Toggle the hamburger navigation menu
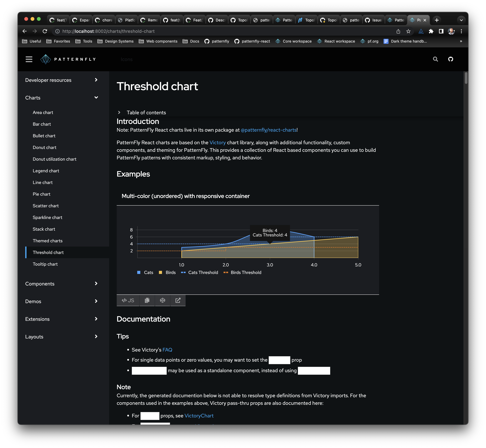Image resolution: width=486 pixels, height=448 pixels. tap(29, 59)
